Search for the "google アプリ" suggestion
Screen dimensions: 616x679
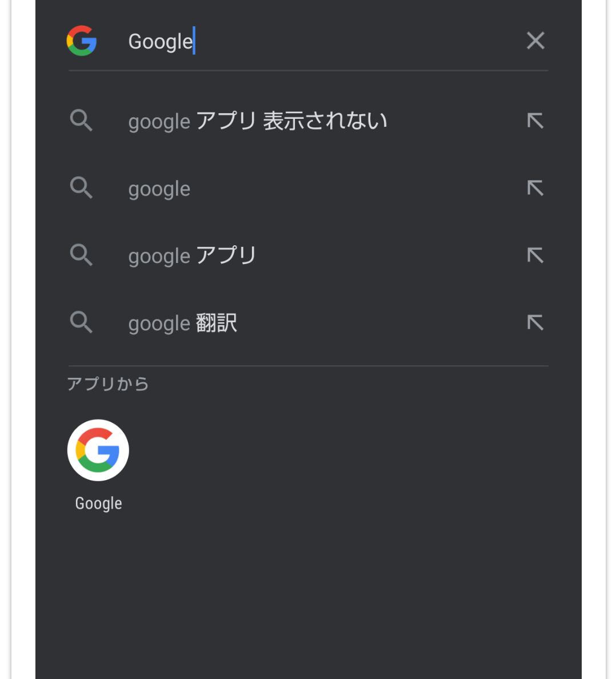[192, 255]
